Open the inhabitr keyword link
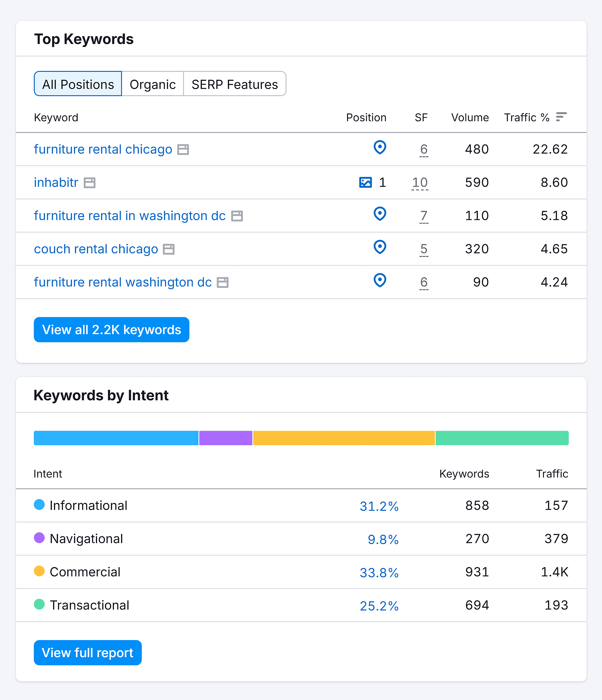This screenshot has height=700, width=602. [56, 182]
